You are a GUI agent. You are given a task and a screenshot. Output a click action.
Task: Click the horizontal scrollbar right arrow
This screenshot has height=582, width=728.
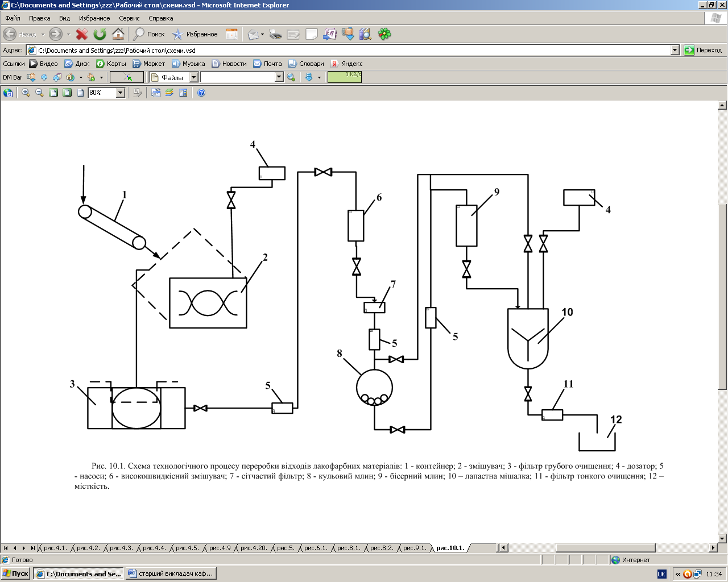(713, 548)
